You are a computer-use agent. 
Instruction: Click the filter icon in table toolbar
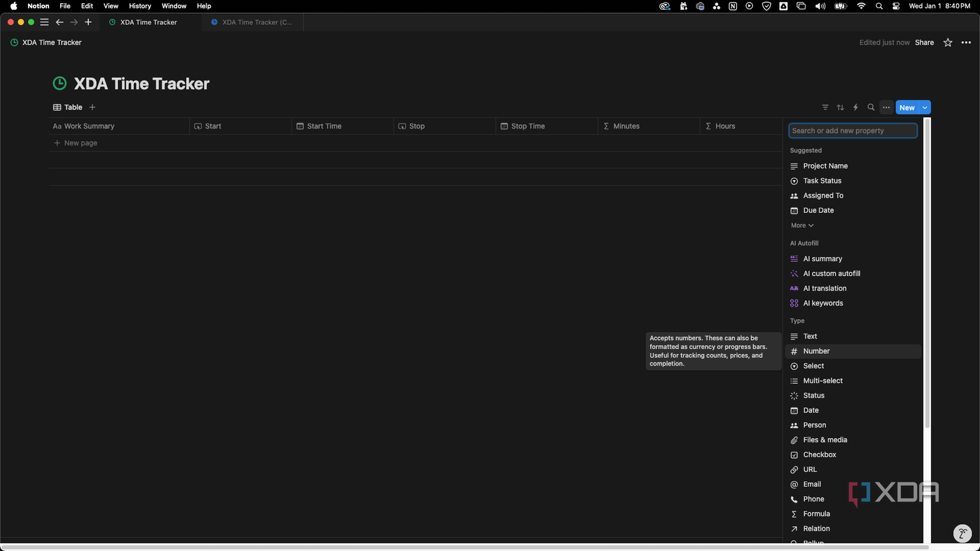825,108
